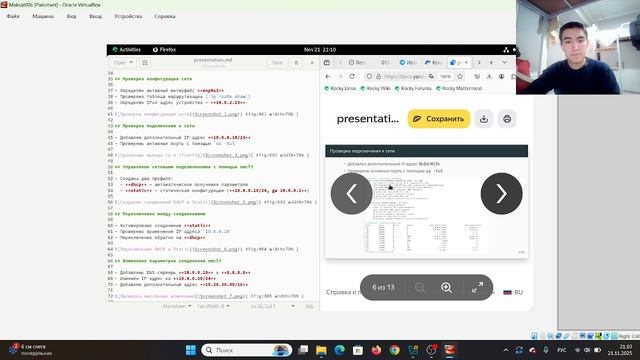Open VirtualBox Устройства menu
640x360 pixels.
point(128,16)
